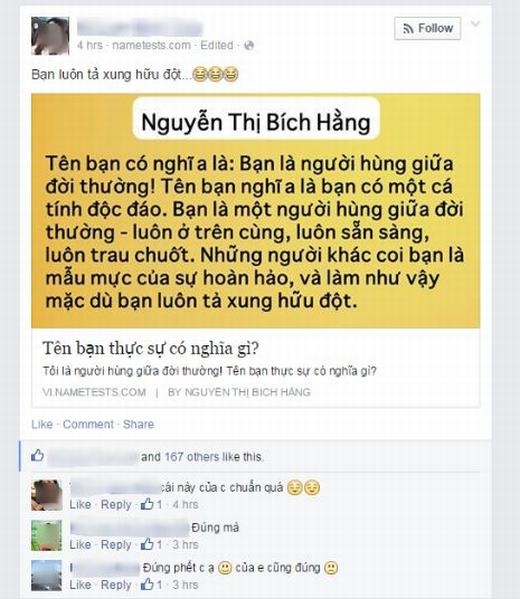Click the Edited history link
Image resolution: width=520 pixels, height=599 pixels.
(217, 45)
